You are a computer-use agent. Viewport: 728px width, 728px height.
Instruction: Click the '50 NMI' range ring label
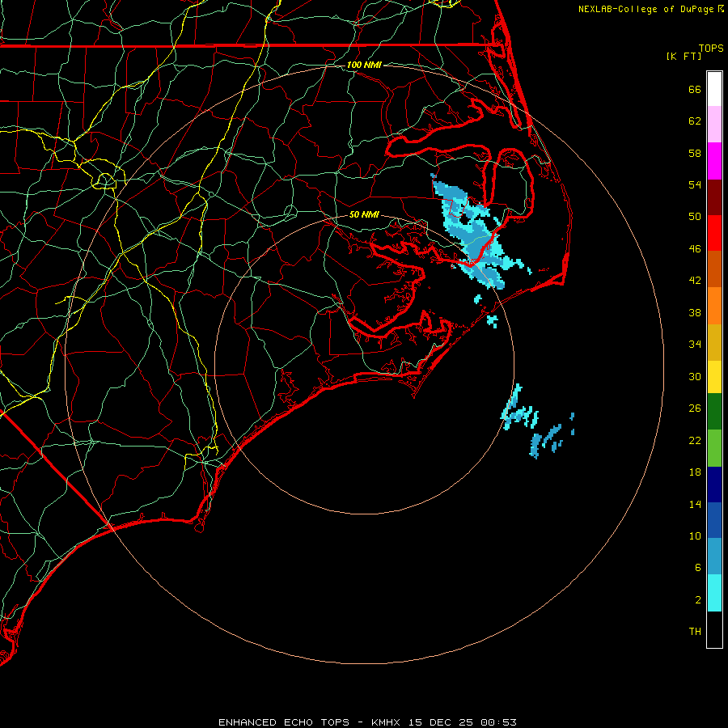point(364,214)
